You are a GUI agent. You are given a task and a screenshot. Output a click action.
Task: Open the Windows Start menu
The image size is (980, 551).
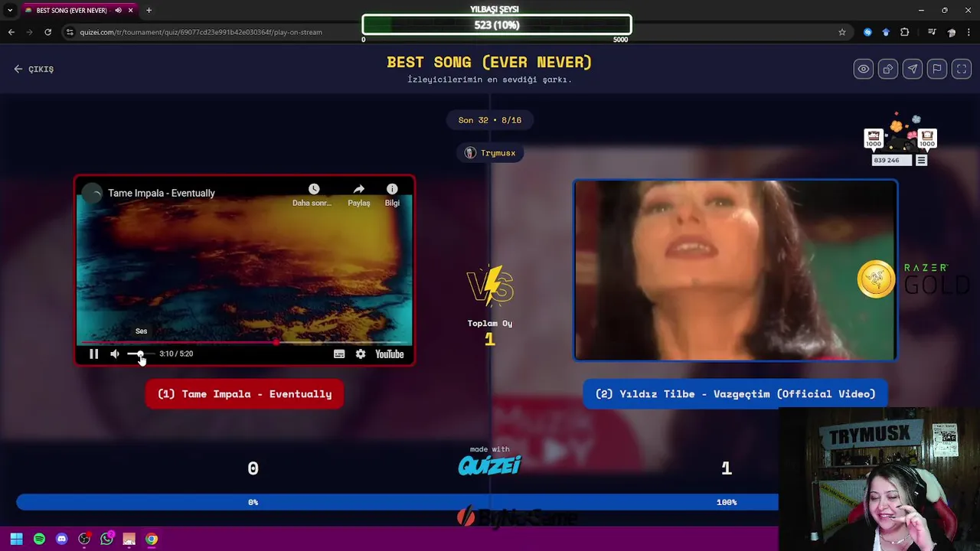tap(16, 539)
